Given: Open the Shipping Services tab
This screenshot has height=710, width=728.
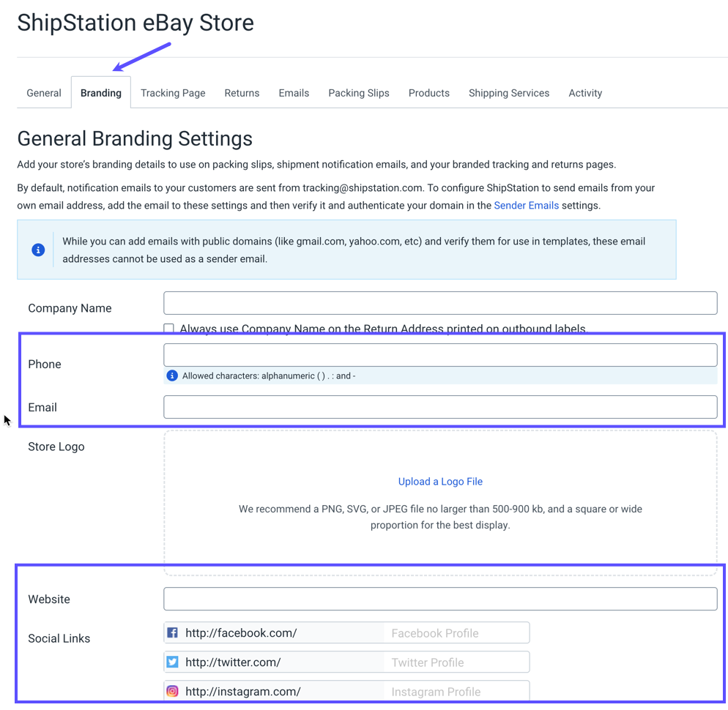Looking at the screenshot, I should [508, 93].
